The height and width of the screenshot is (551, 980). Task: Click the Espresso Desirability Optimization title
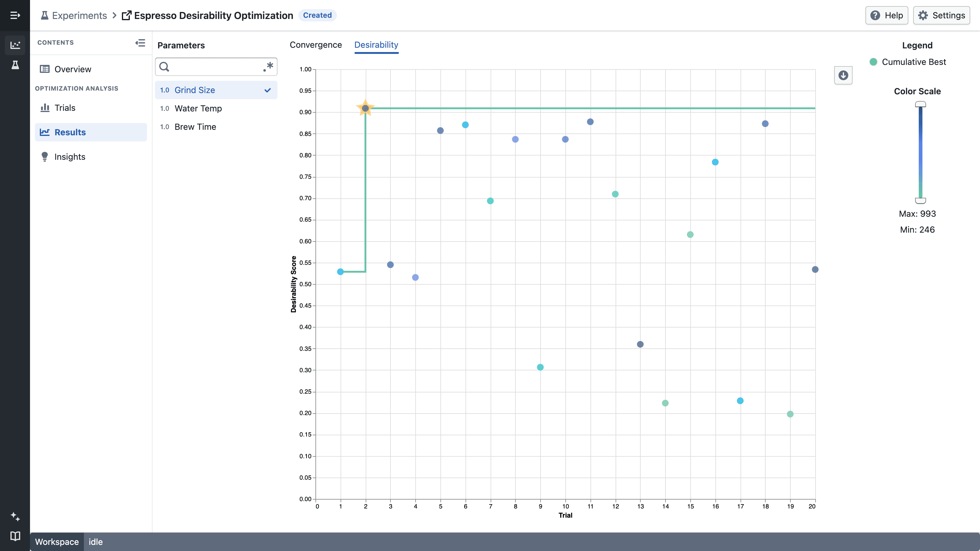tap(213, 15)
